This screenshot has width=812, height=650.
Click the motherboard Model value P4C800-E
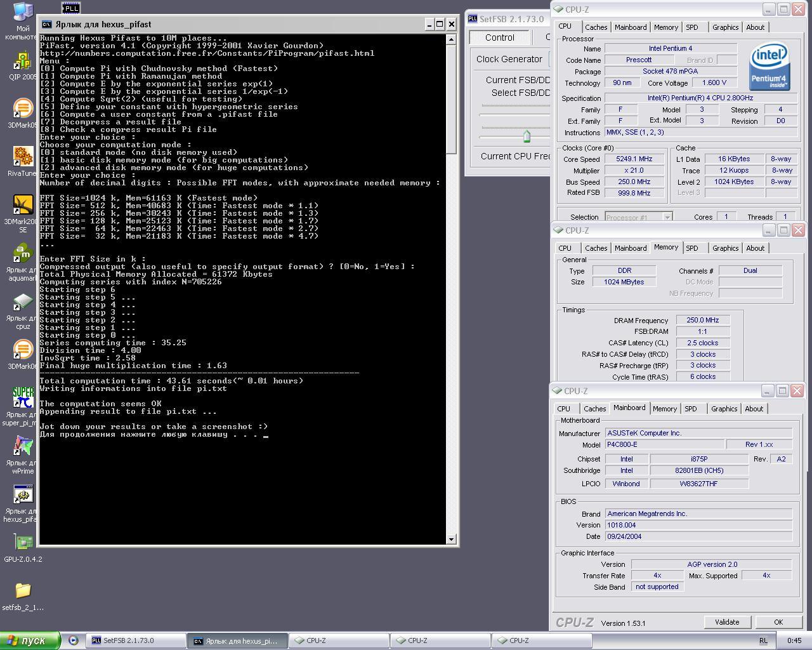click(664, 444)
